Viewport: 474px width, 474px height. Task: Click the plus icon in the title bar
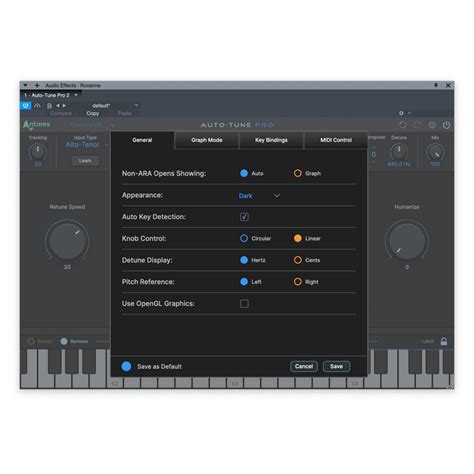point(37,85)
